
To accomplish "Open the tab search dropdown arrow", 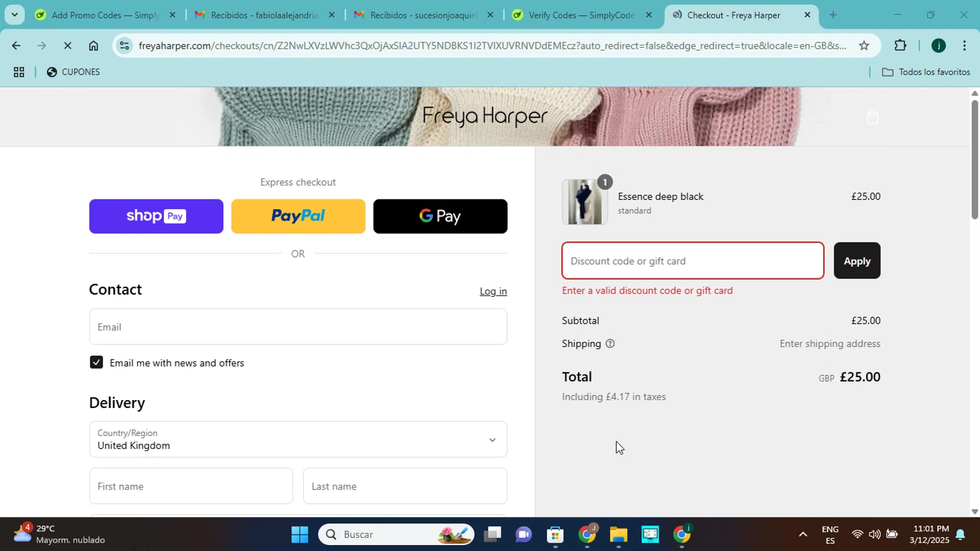I will coord(14,14).
